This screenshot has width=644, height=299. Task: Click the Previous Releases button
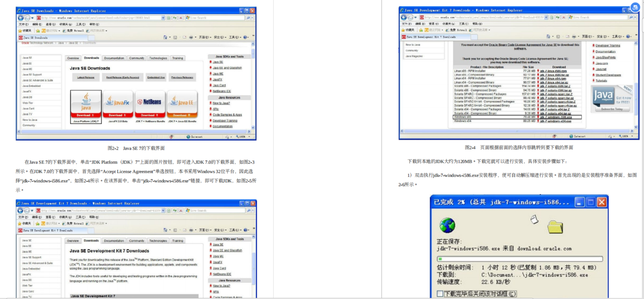point(182,77)
